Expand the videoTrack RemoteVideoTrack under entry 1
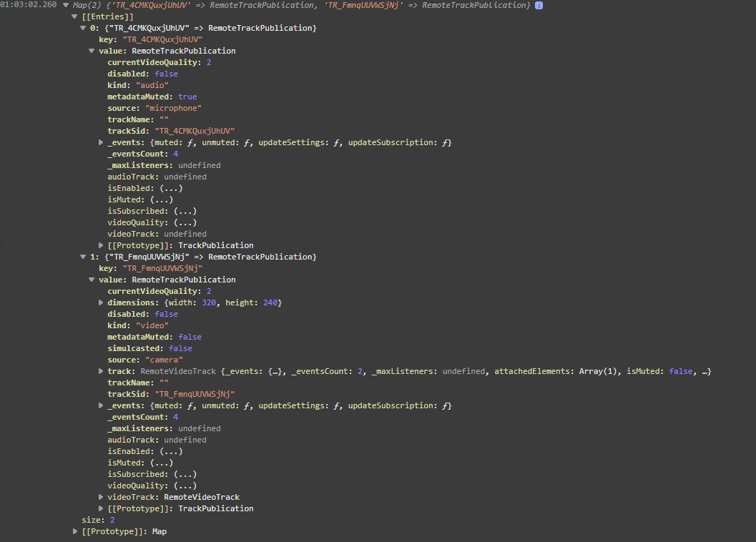The height and width of the screenshot is (542, 756). (100, 497)
